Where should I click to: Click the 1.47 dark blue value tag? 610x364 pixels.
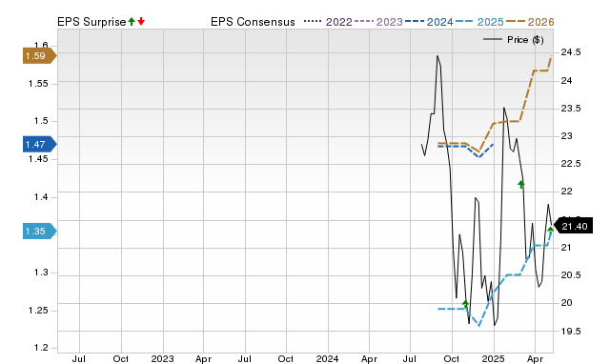pyautogui.click(x=39, y=144)
